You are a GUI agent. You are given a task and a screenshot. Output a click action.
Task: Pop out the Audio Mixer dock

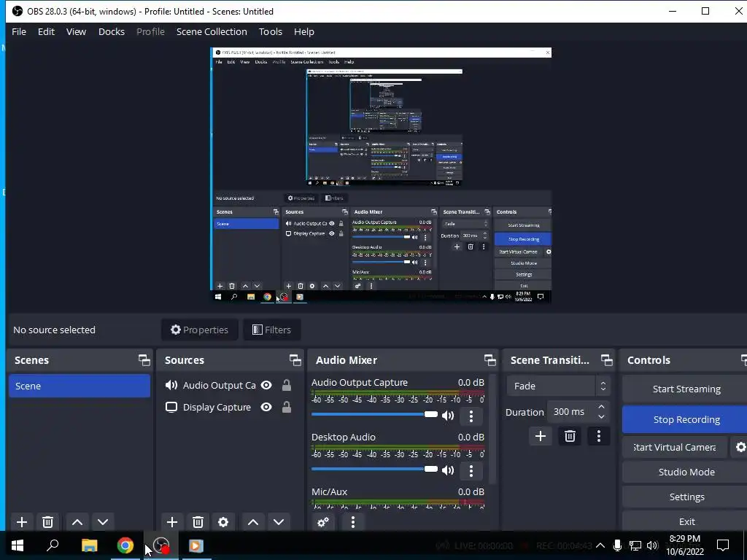point(489,360)
